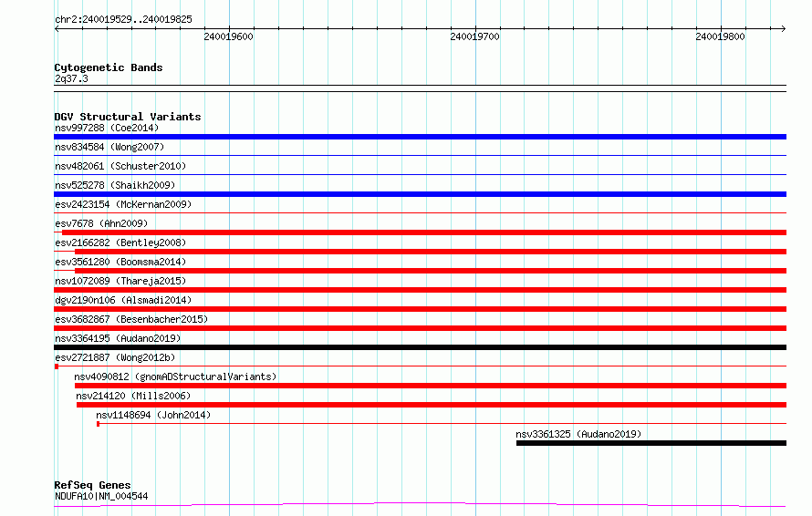Open esv3682867 (Besenbacher2015) label
The width and height of the screenshot is (812, 516).
click(131, 319)
